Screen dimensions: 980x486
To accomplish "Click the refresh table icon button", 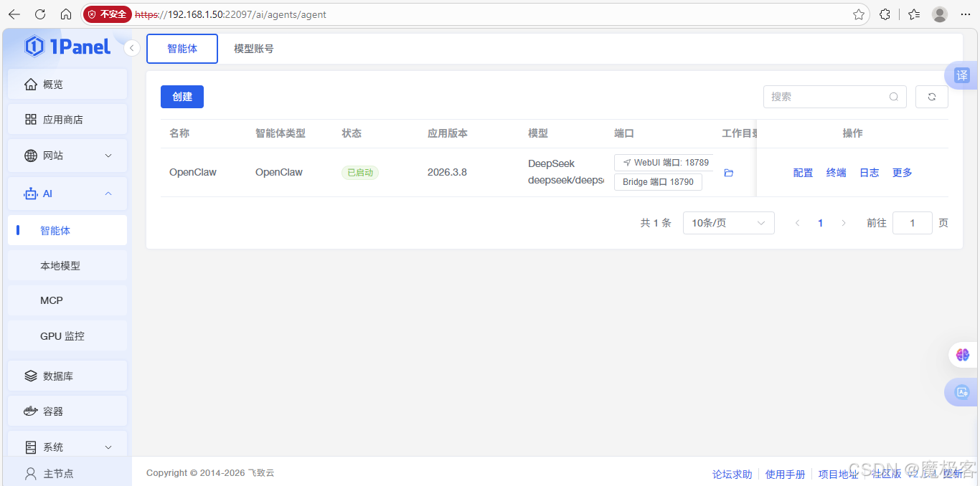I will coord(932,97).
